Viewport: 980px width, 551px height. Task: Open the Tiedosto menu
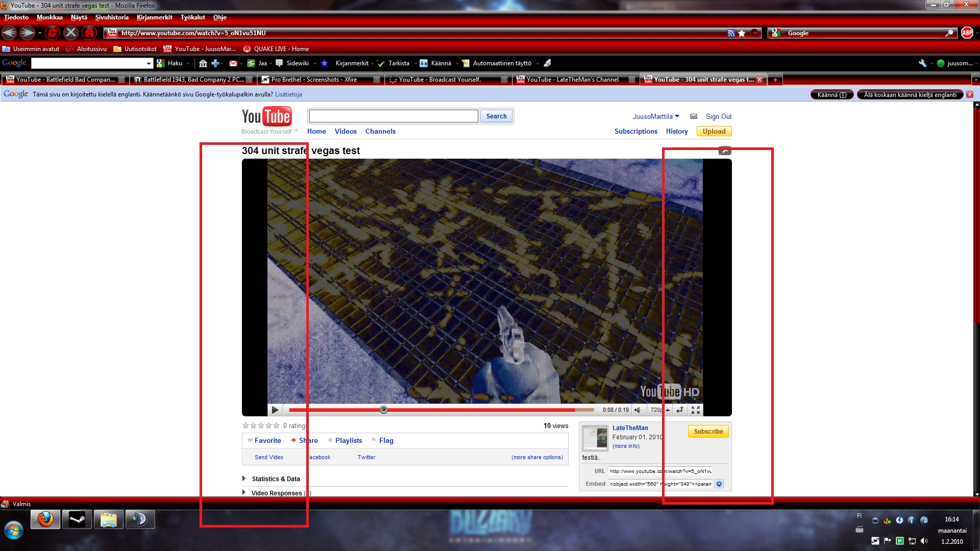click(x=16, y=17)
